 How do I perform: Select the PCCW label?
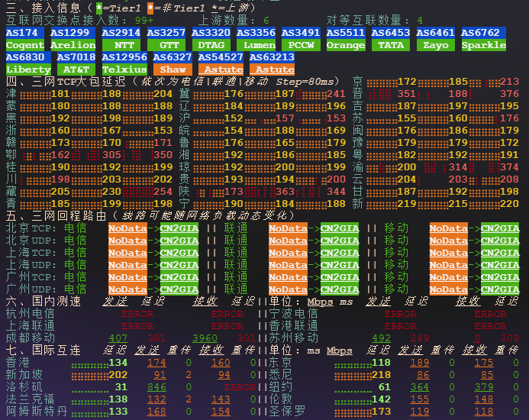pyautogui.click(x=301, y=45)
